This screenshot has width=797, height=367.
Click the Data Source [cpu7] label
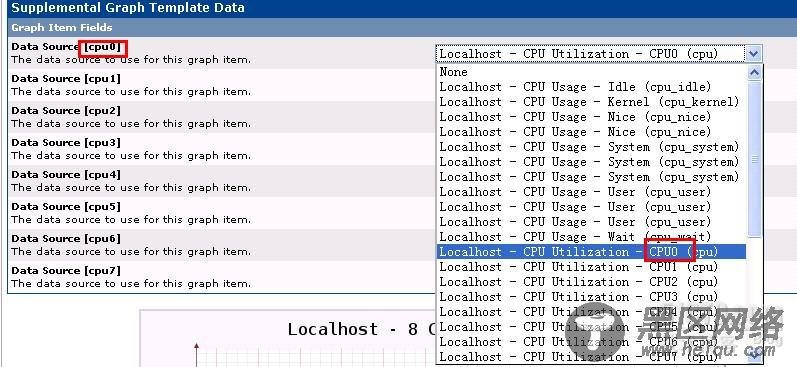point(66,271)
